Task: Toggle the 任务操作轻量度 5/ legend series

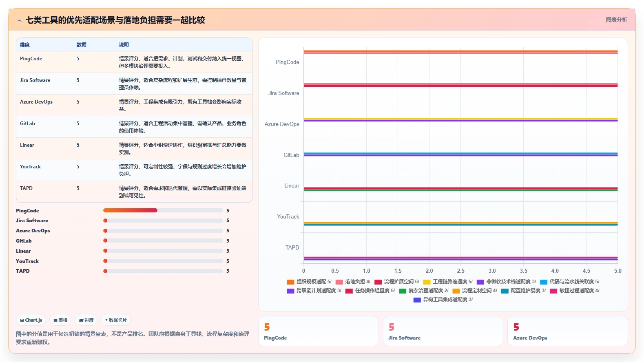Action: (x=370, y=291)
